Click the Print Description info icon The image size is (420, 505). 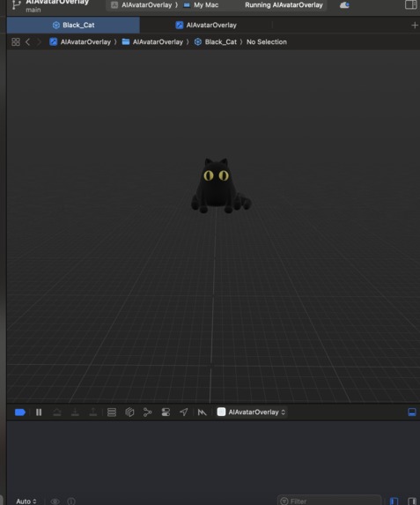[71, 501]
